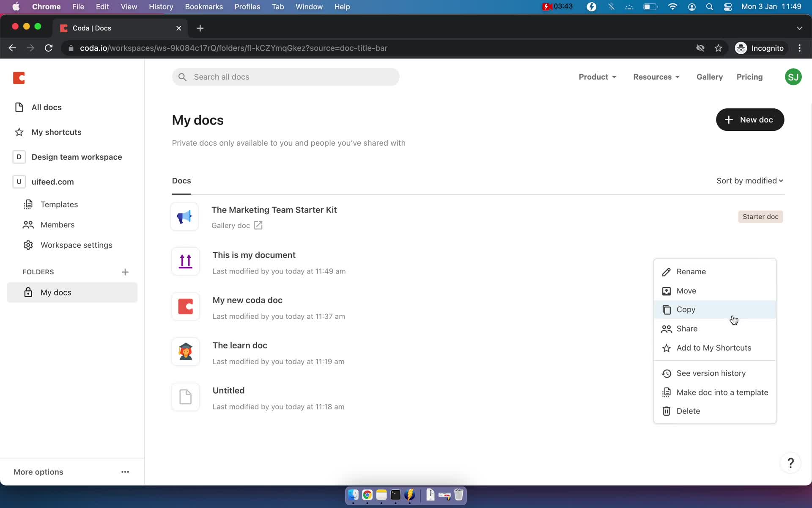
Task: Choose Make doc into a template
Action: (715, 392)
